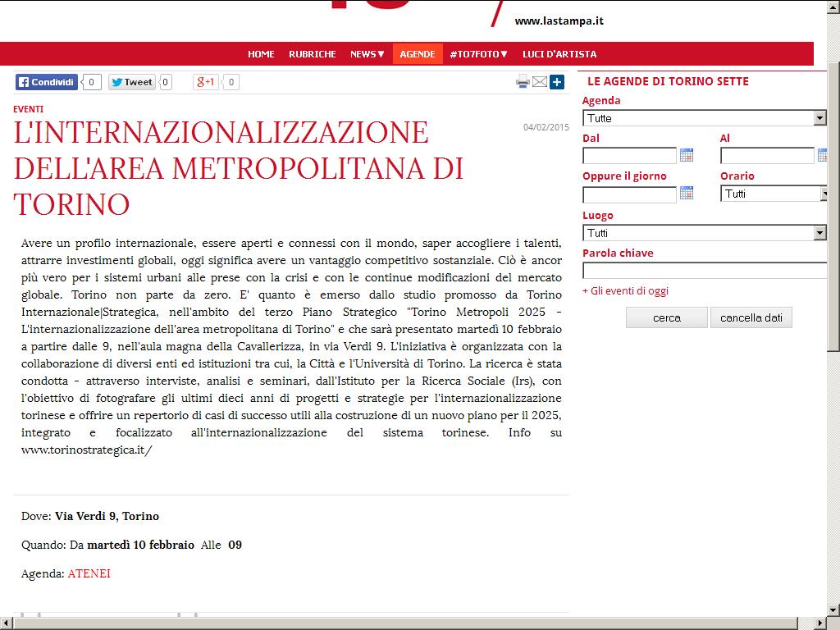The image size is (840, 630).
Task: Click the Google +1 count bubble
Action: (x=231, y=82)
